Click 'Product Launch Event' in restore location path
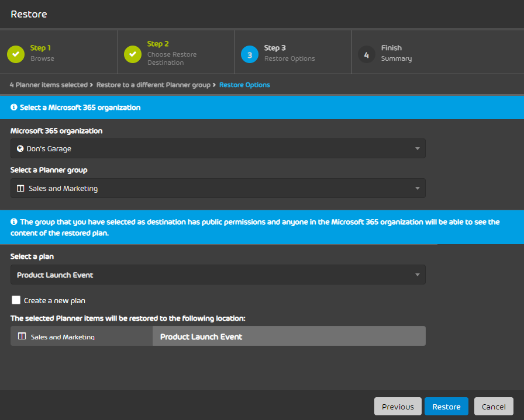Viewport: 524px width, 420px height. pyautogui.click(x=201, y=336)
